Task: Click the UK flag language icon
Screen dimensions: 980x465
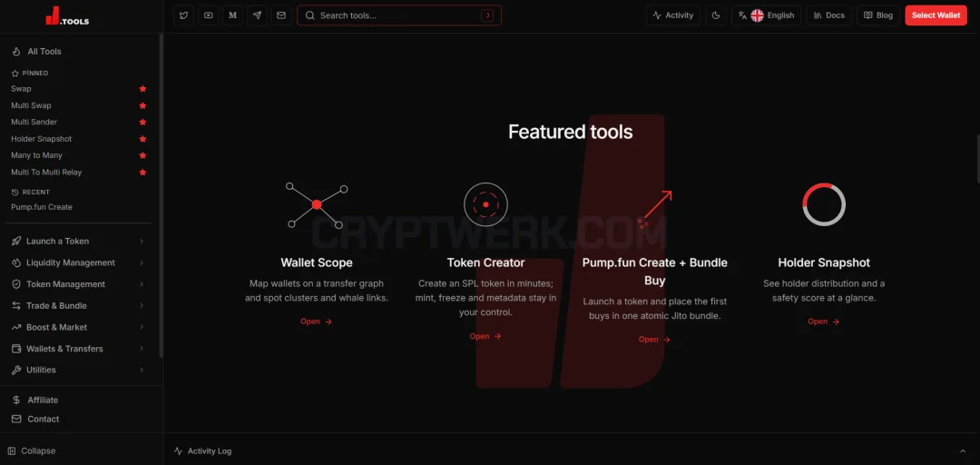Action: pos(757,15)
